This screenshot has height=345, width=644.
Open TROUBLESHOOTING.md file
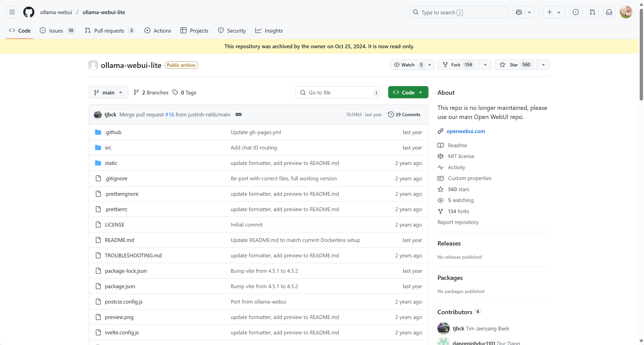pos(133,255)
